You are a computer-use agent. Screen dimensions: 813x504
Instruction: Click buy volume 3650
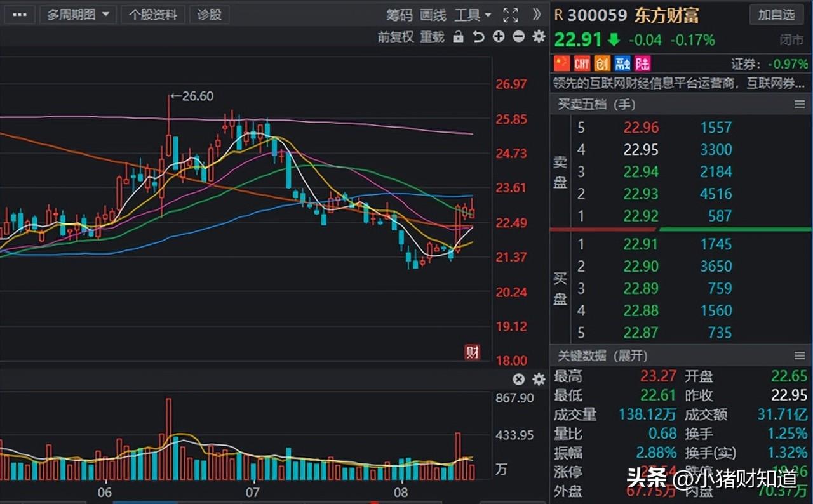[x=716, y=267]
